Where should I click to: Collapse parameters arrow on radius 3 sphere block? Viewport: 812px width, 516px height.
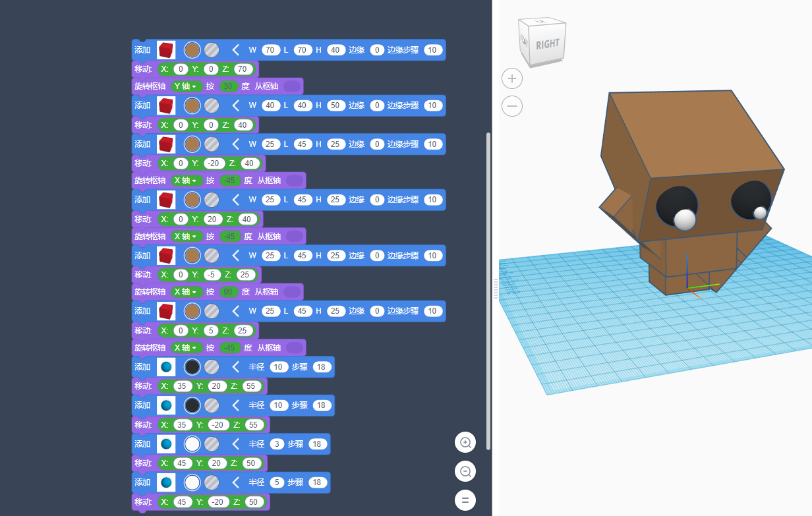pyautogui.click(x=236, y=444)
